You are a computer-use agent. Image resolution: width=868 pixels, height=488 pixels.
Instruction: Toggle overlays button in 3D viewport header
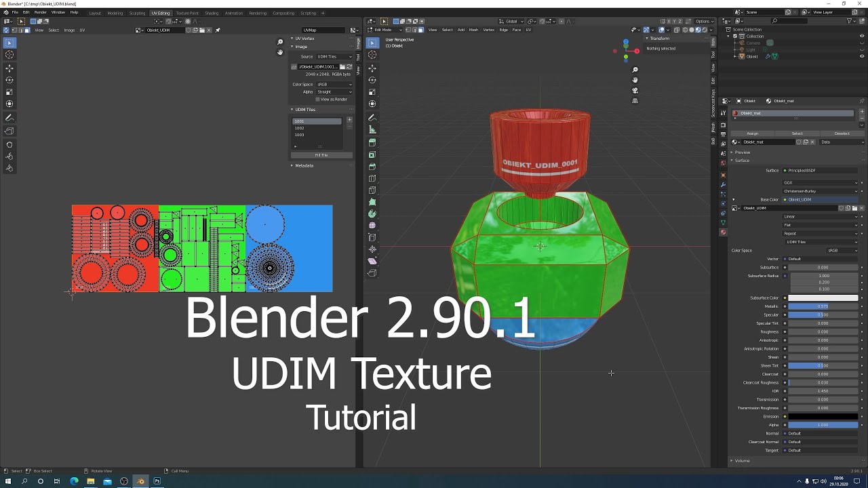click(x=660, y=30)
